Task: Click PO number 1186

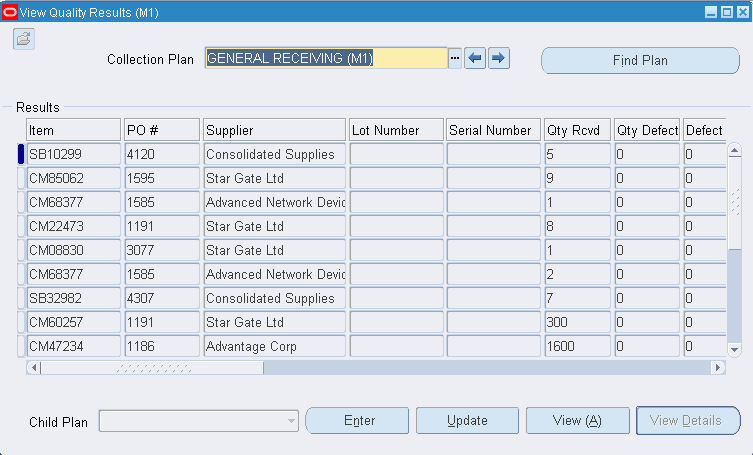Action: point(162,346)
